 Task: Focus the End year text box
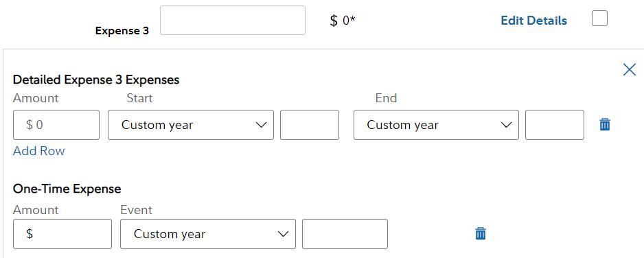(x=555, y=125)
